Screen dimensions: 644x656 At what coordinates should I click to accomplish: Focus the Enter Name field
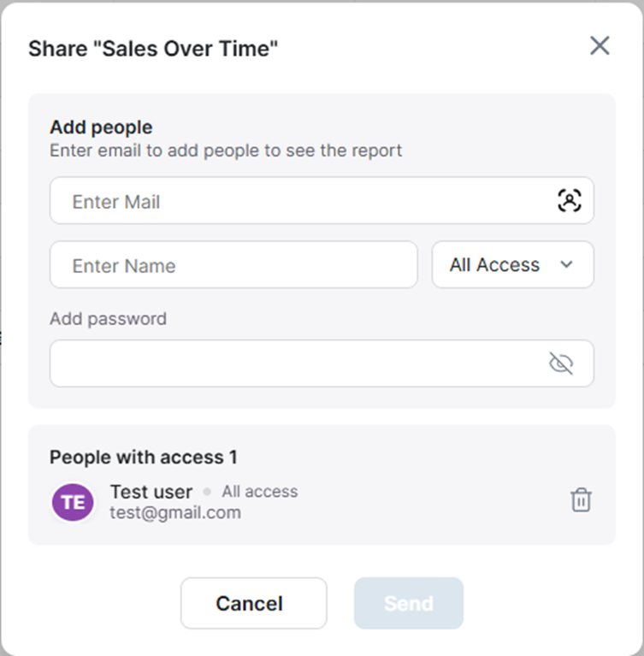pyautogui.click(x=233, y=264)
